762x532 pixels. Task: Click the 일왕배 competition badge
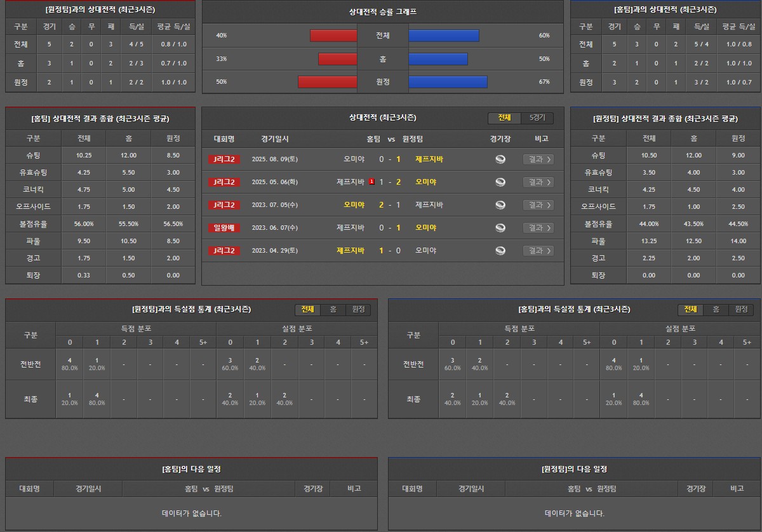pyautogui.click(x=224, y=228)
